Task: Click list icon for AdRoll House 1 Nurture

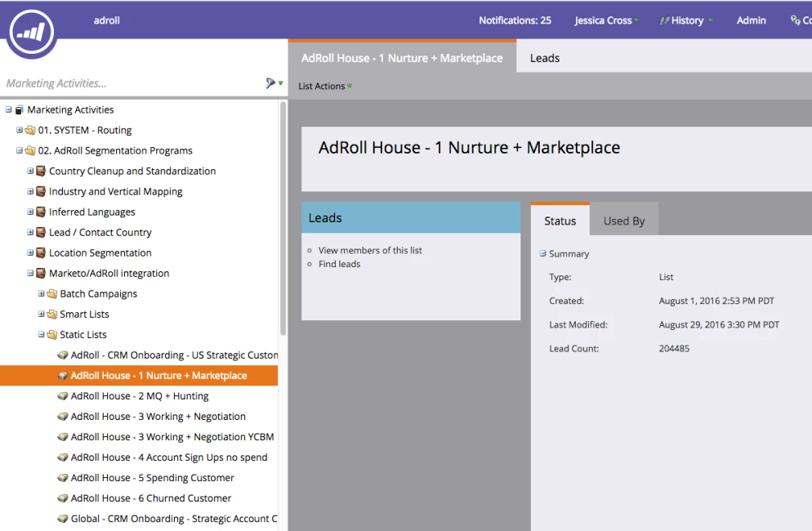Action: pyautogui.click(x=63, y=376)
